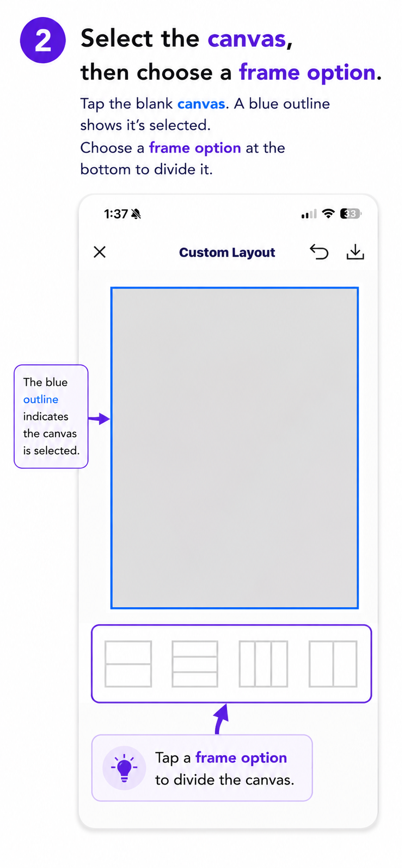
Task: Select the two vertical columns frame option
Action: tap(333, 664)
